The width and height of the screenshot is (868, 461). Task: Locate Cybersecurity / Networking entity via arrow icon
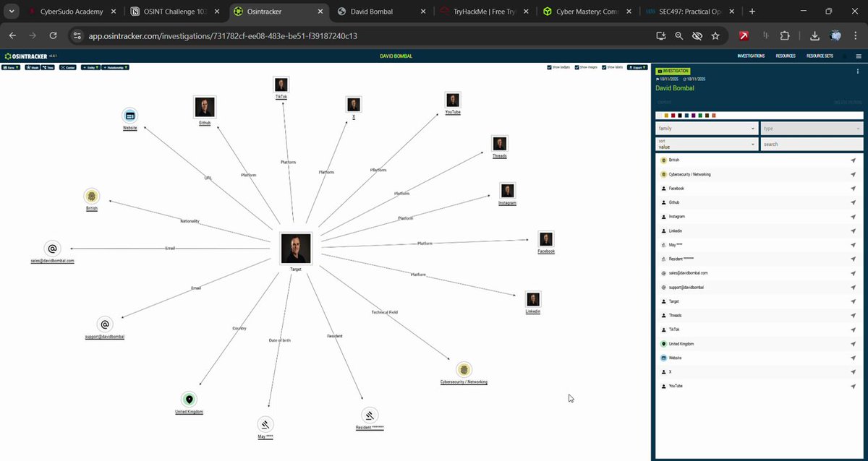point(854,174)
